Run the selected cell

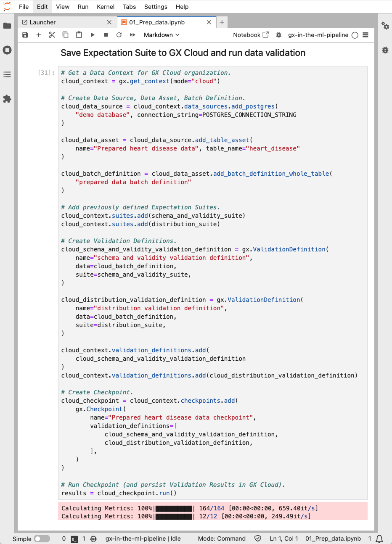pos(93,35)
